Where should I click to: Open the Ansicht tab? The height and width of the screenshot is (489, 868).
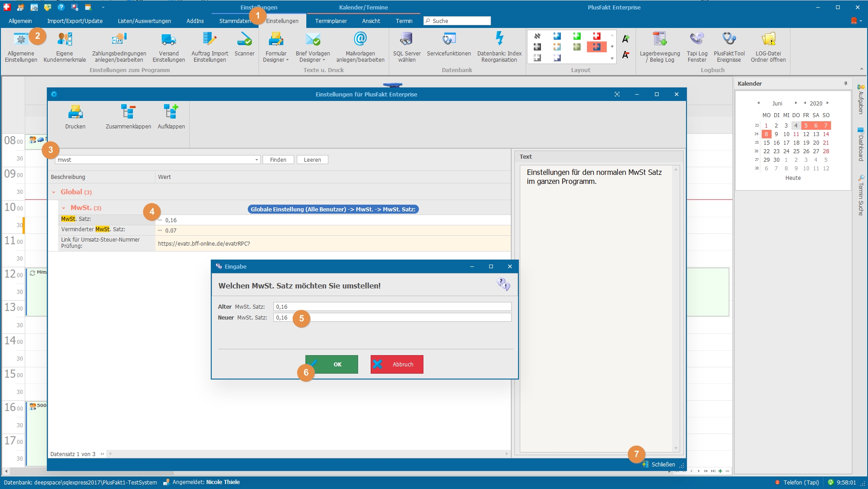click(371, 21)
